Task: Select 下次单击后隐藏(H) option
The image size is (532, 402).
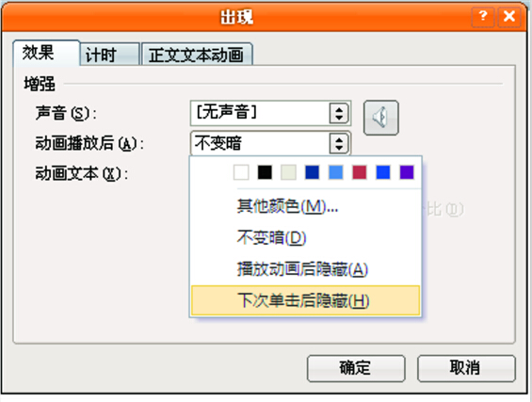Action: pyautogui.click(x=305, y=300)
